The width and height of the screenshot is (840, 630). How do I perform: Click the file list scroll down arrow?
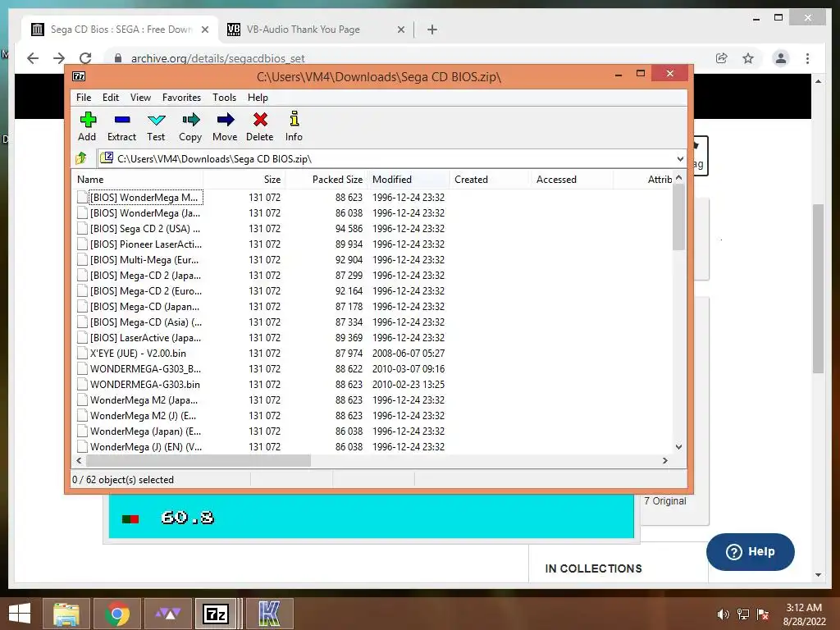coord(678,447)
